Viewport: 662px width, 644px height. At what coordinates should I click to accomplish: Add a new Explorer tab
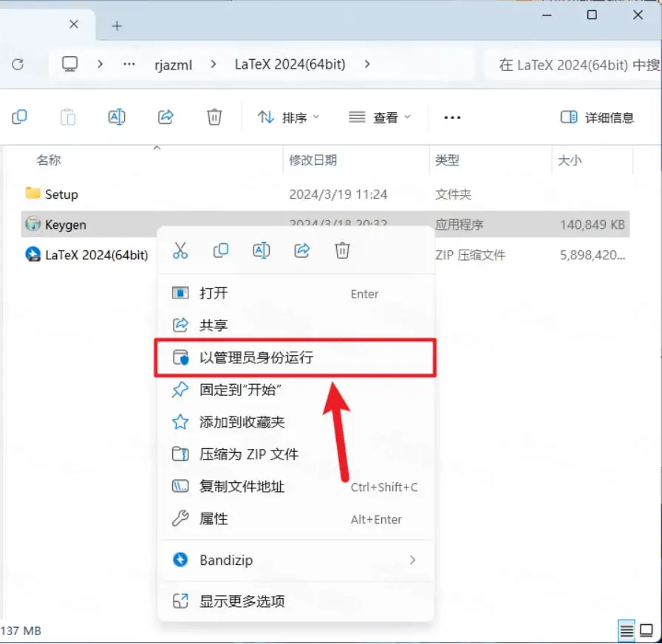117,26
